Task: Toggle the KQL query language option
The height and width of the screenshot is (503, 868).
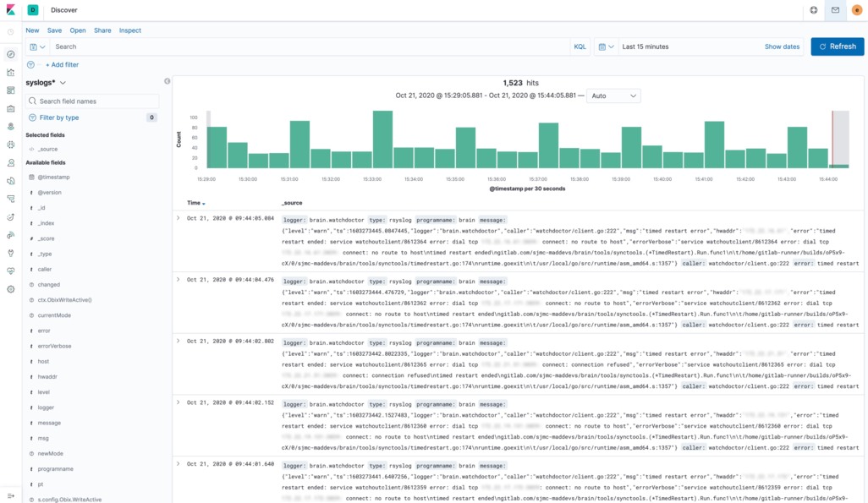Action: point(580,46)
